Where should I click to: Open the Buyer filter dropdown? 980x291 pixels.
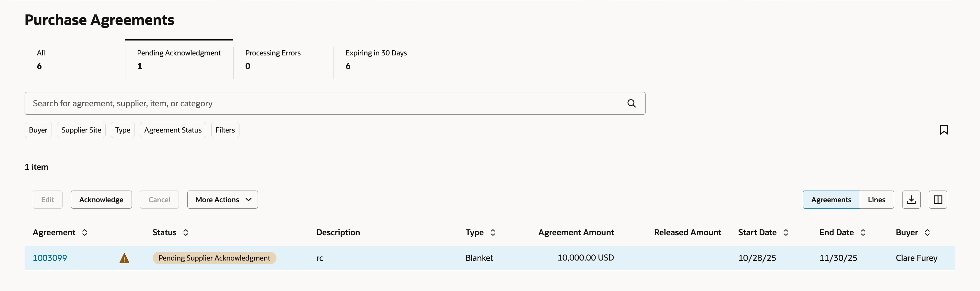point(38,130)
